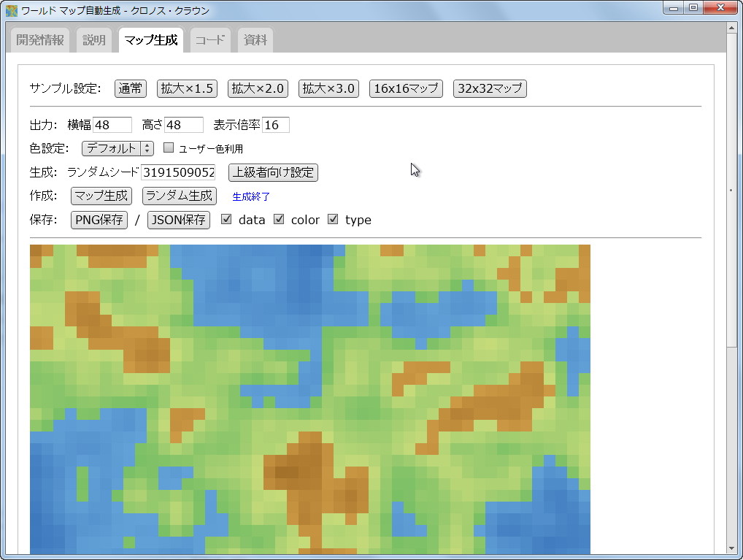Click inside the ランダムシード seed field

coord(179,172)
